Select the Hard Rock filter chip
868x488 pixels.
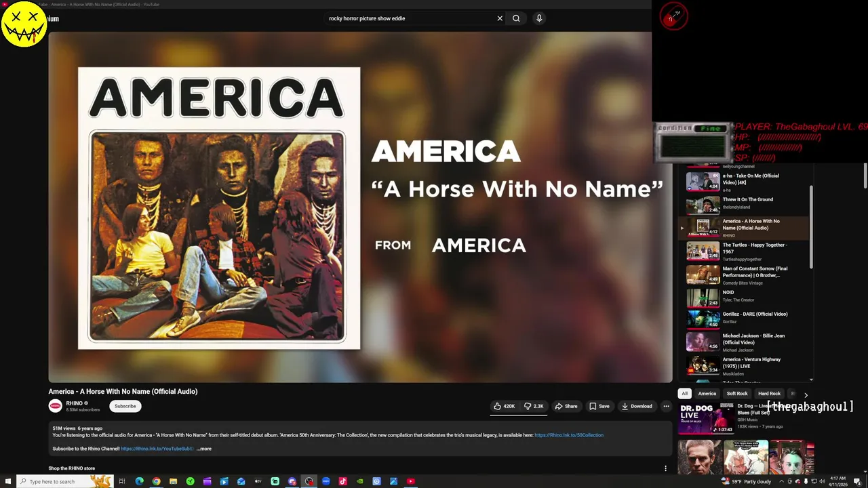(769, 393)
